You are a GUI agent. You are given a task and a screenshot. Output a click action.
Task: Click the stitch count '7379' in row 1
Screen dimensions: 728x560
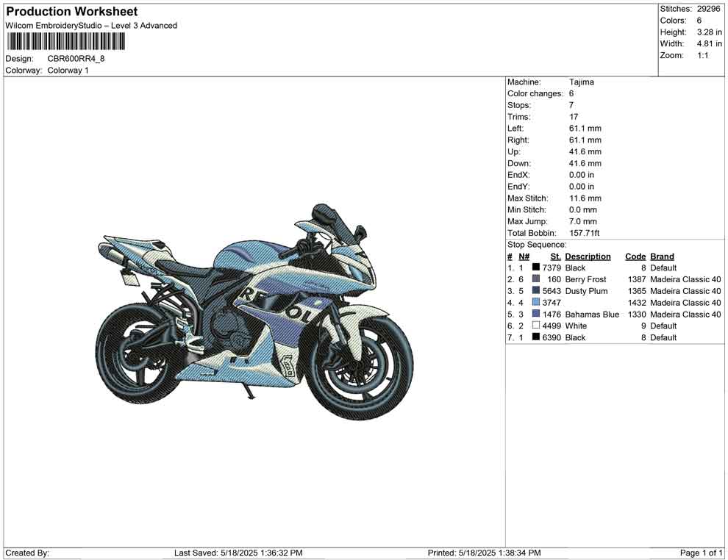click(552, 268)
